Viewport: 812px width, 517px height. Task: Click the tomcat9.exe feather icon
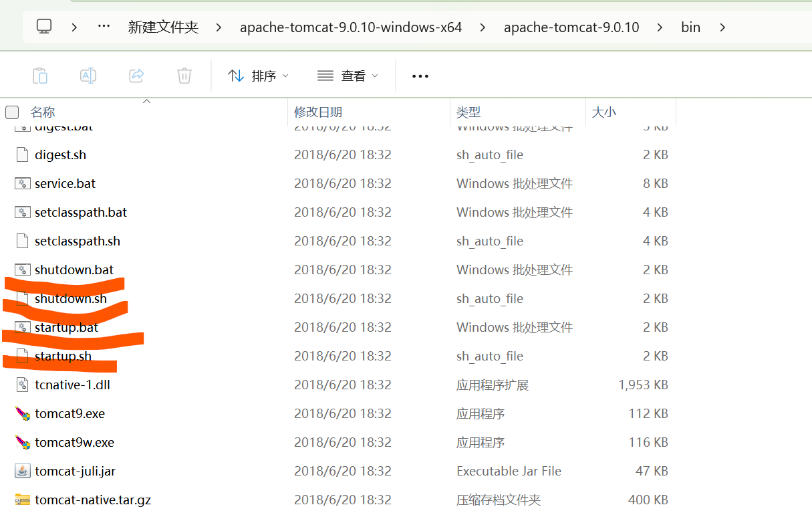[x=23, y=413]
